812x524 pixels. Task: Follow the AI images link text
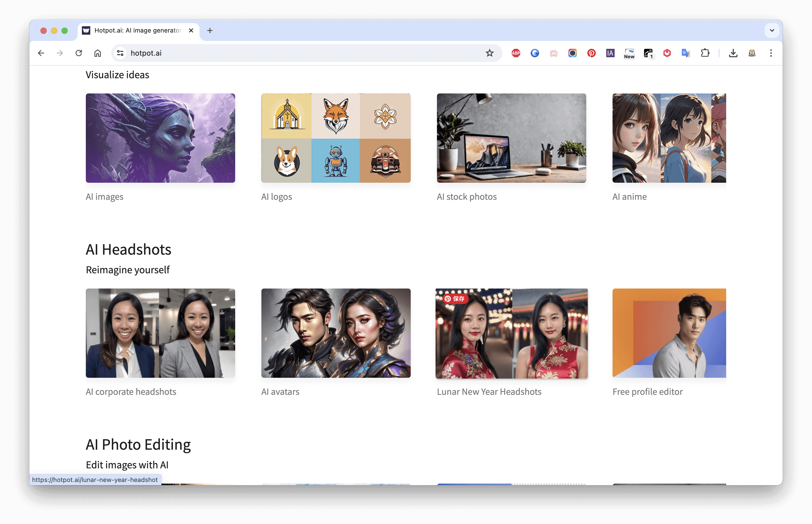[104, 197]
